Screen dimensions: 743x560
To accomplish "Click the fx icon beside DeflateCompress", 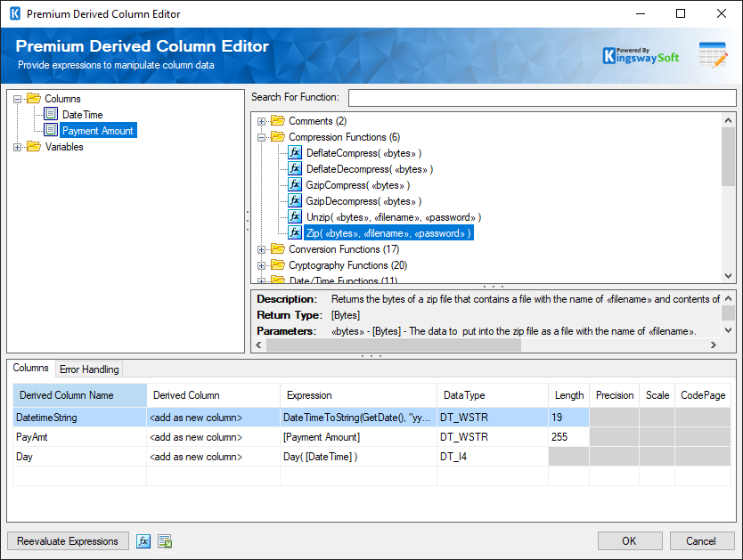I will pyautogui.click(x=295, y=152).
